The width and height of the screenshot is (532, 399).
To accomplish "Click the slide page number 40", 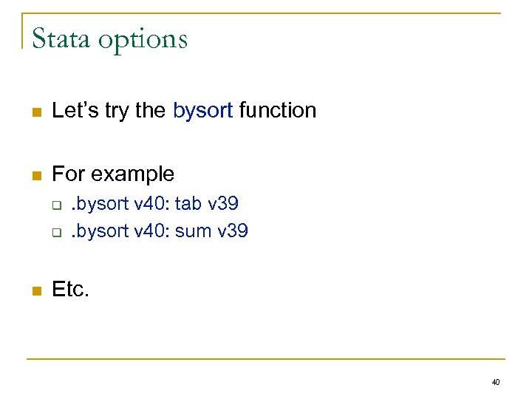I will (495, 382).
